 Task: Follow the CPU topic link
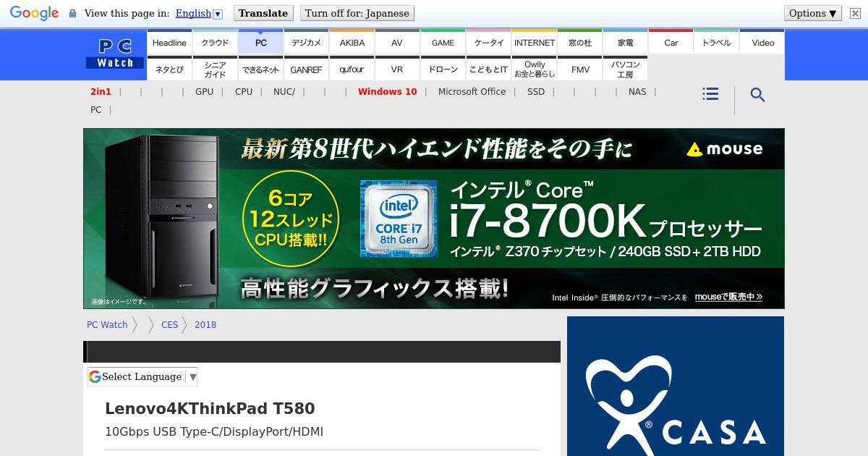point(244,91)
